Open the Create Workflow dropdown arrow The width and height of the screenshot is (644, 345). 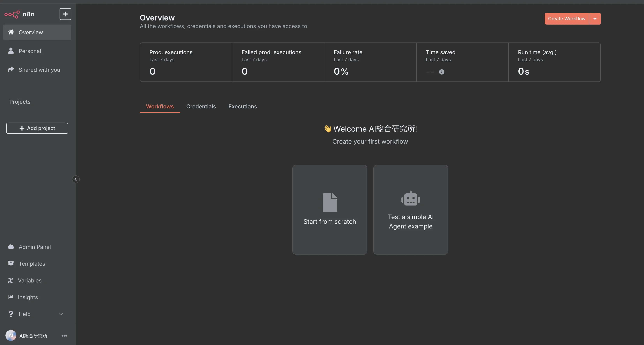tap(595, 19)
